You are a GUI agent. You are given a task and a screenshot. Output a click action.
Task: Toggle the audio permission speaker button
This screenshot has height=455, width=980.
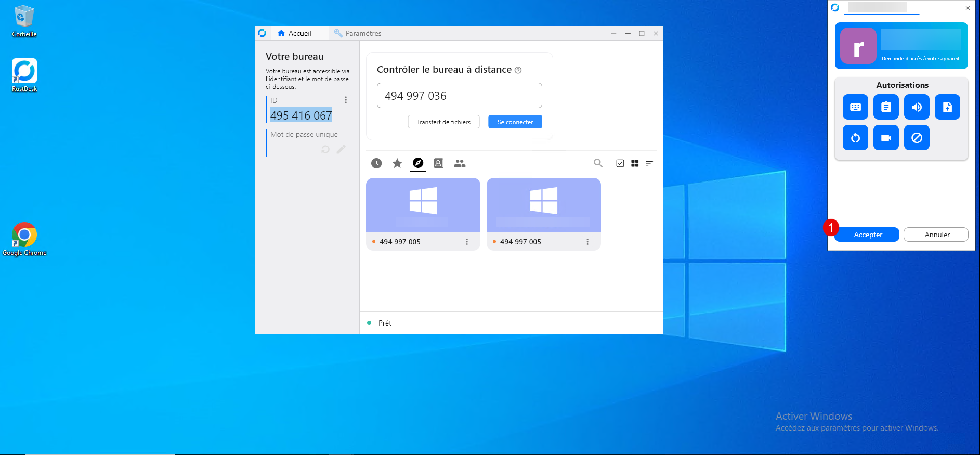[917, 107]
